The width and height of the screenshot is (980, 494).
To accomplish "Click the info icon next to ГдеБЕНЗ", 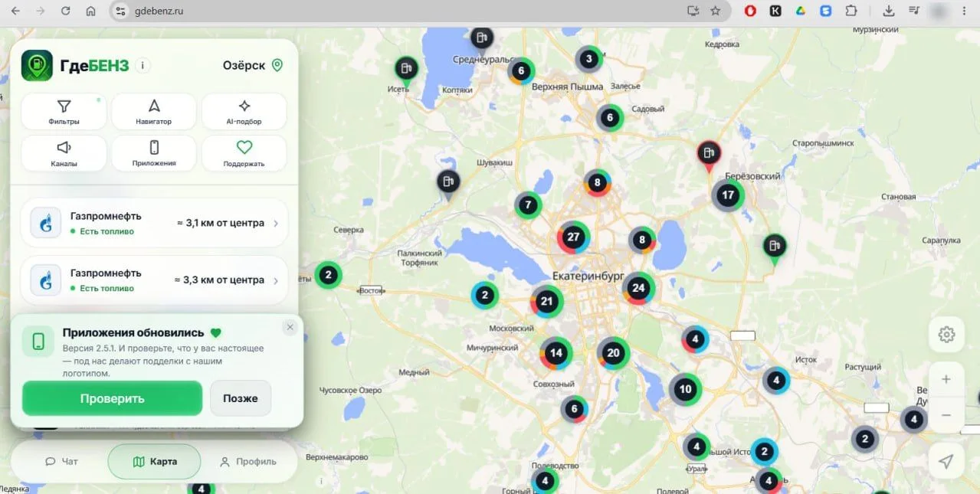I will point(143,65).
